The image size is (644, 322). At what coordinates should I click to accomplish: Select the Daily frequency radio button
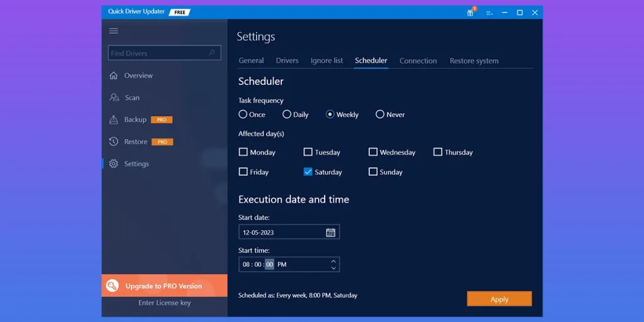pyautogui.click(x=287, y=114)
